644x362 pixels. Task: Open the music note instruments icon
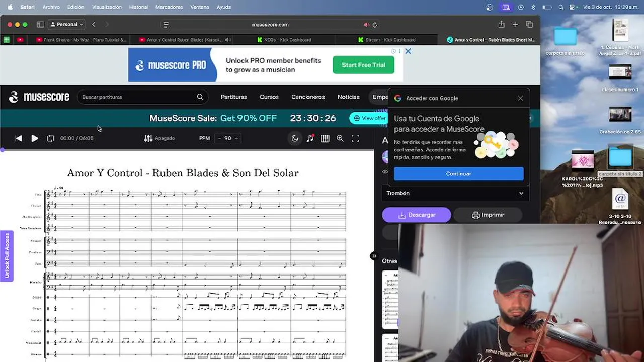[x=310, y=138]
